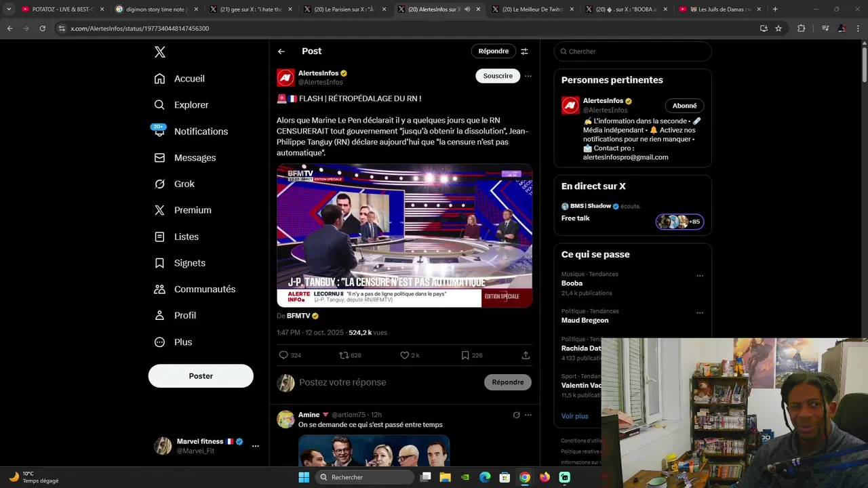Click the taskbar Rechercher search box
The height and width of the screenshot is (488, 868).
pyautogui.click(x=366, y=477)
